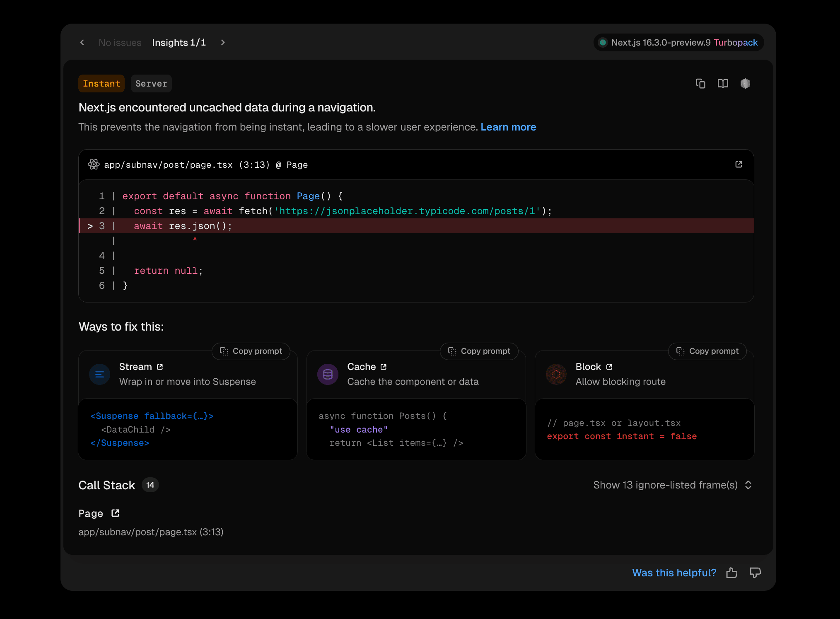Click the Copy prompt icon on Stream card
The height and width of the screenshot is (619, 840).
224,351
